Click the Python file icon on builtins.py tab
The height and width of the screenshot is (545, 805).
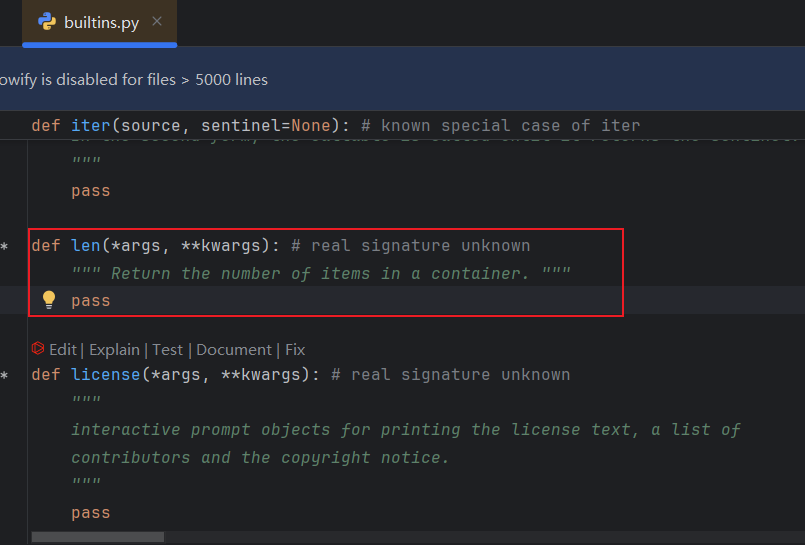[x=47, y=22]
